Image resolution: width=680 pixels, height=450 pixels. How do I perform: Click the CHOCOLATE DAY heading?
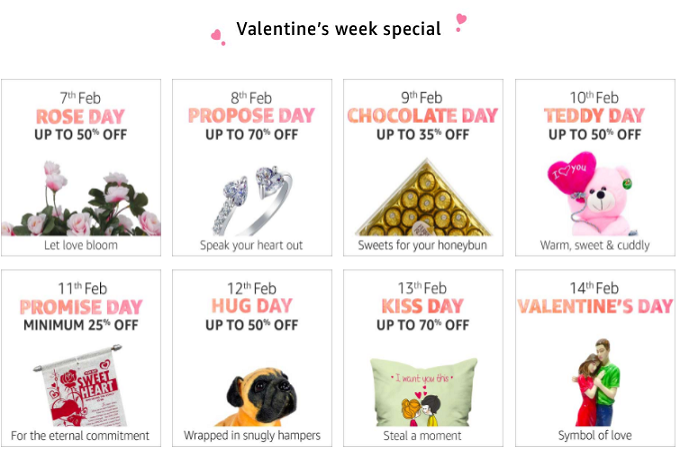click(423, 116)
